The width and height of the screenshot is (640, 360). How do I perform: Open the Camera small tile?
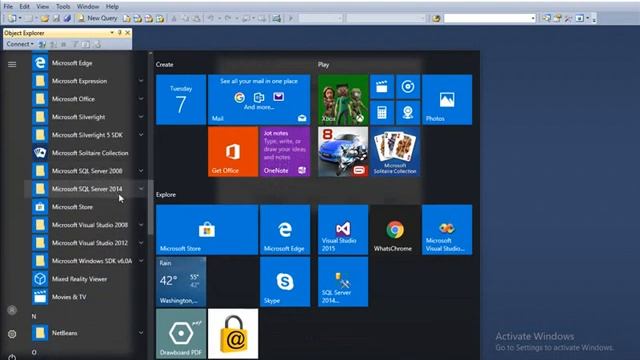click(x=408, y=113)
